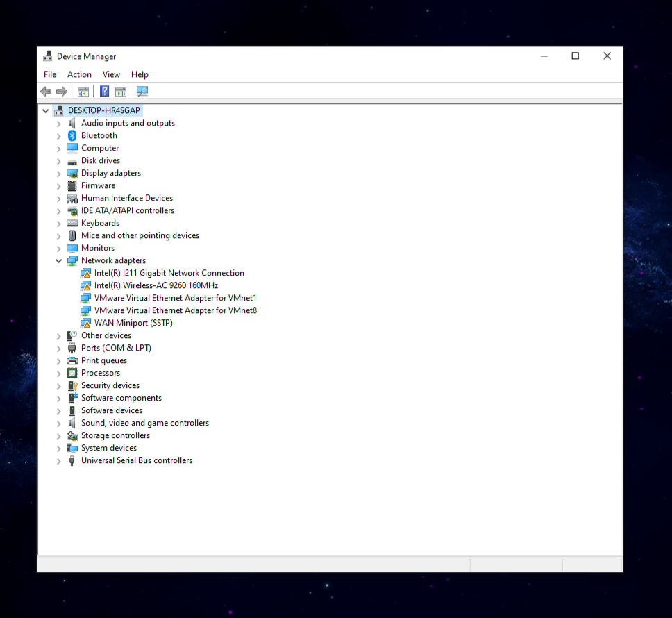Click the Universal Serial Bus controllers icon

pos(72,460)
